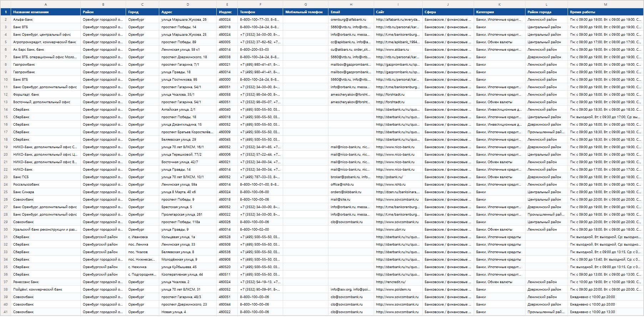Image resolution: width=644 pixels, height=322 pixels.
Task: Select the "Уральский банк реконструкции" company cell
Action: (46, 230)
